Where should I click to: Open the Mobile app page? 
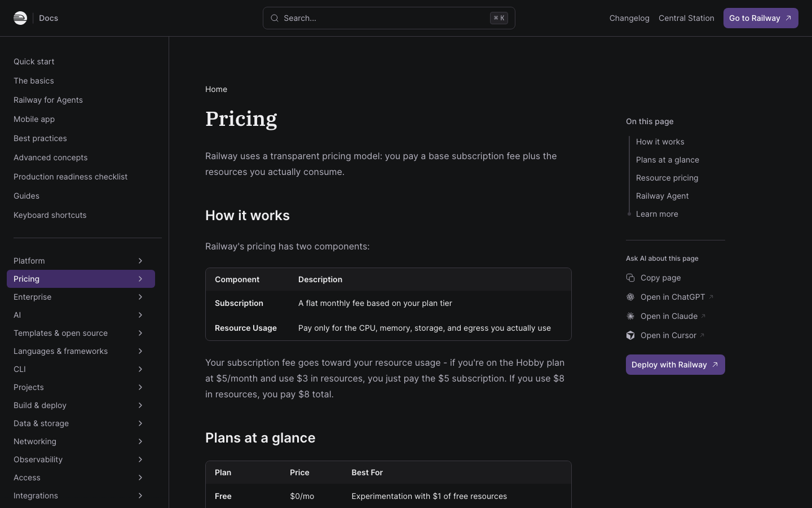[34, 119]
